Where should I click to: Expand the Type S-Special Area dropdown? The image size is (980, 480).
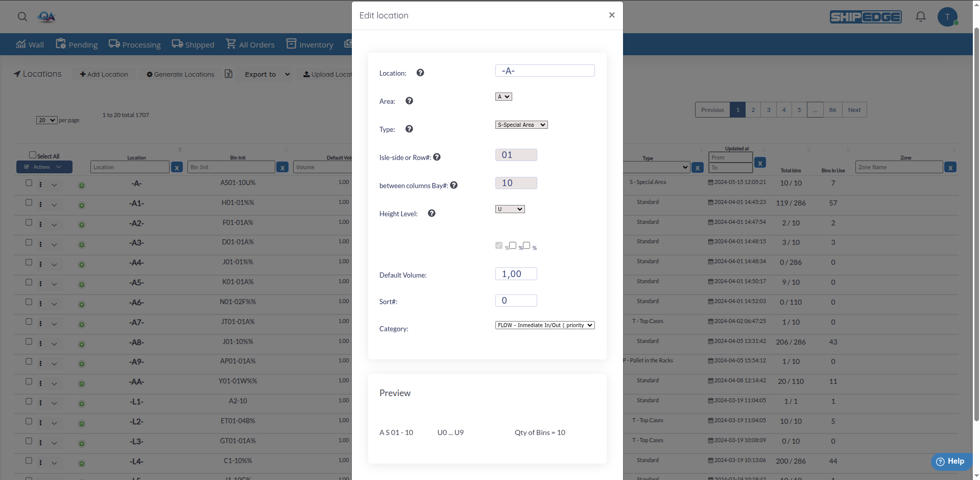(x=521, y=125)
